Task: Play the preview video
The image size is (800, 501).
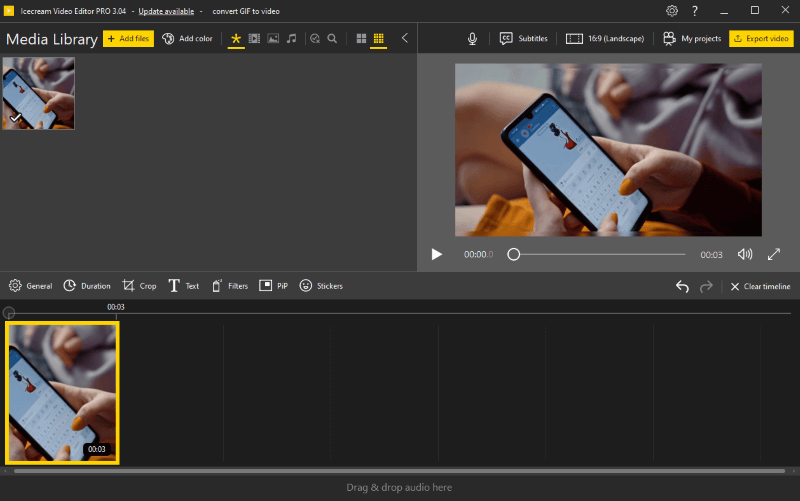Action: click(x=436, y=254)
